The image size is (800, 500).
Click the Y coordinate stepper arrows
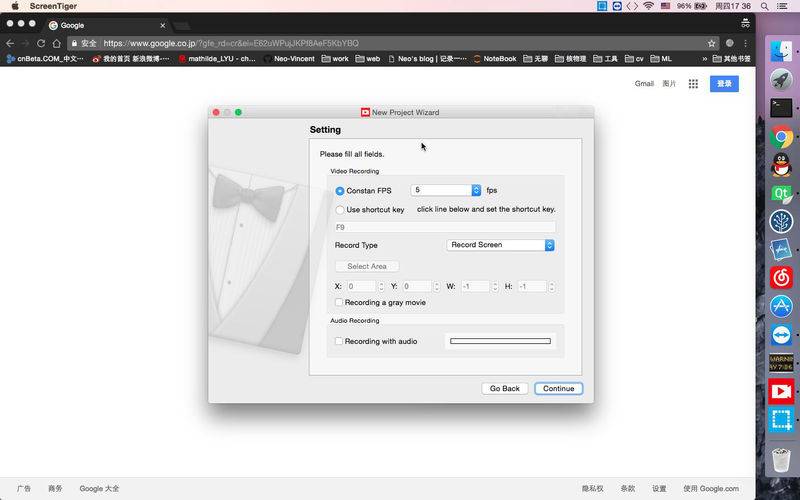(x=437, y=287)
